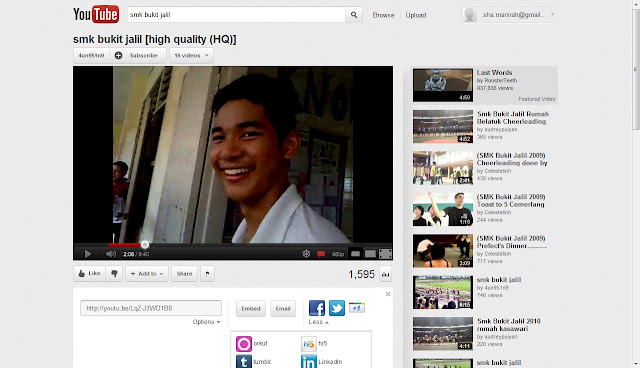Click RoosterTeeth uploader name
This screenshot has height=368, width=640.
500,81
